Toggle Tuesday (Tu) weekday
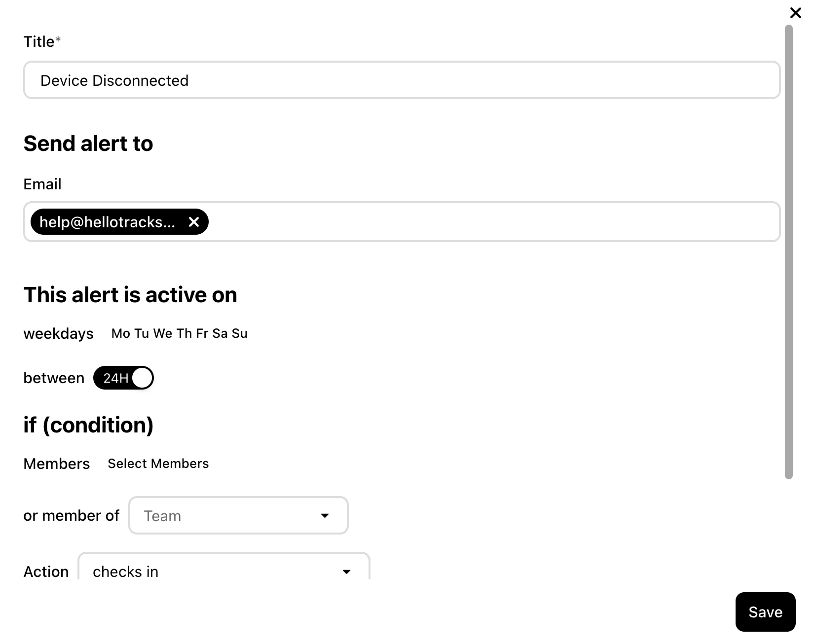Image resolution: width=814 pixels, height=644 pixels. coord(142,333)
